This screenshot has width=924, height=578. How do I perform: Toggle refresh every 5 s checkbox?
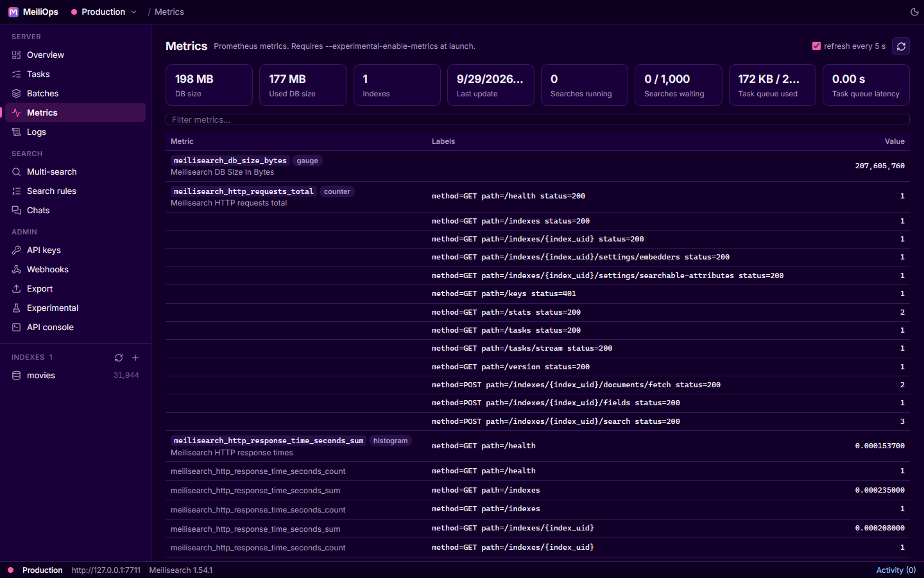point(816,46)
